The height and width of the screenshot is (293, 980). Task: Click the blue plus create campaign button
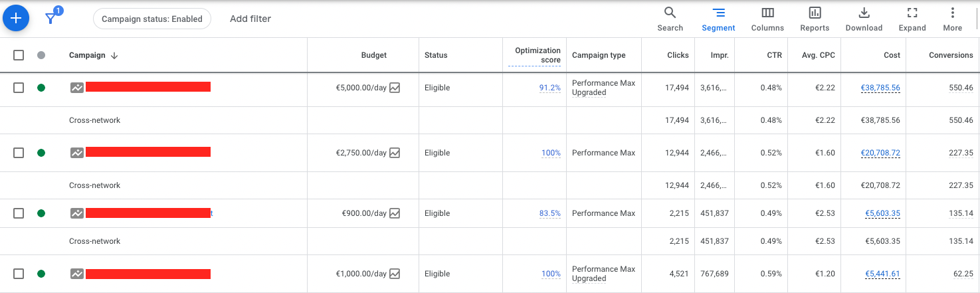(x=17, y=19)
